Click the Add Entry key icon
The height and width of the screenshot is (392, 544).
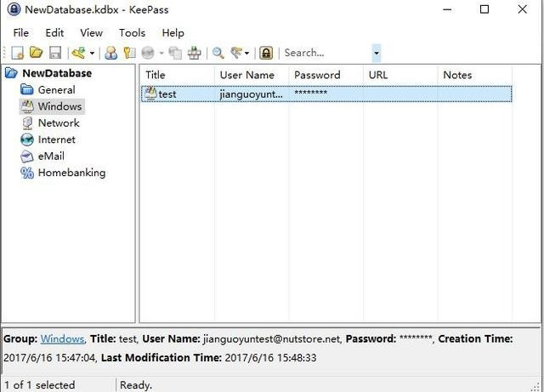click(79, 53)
